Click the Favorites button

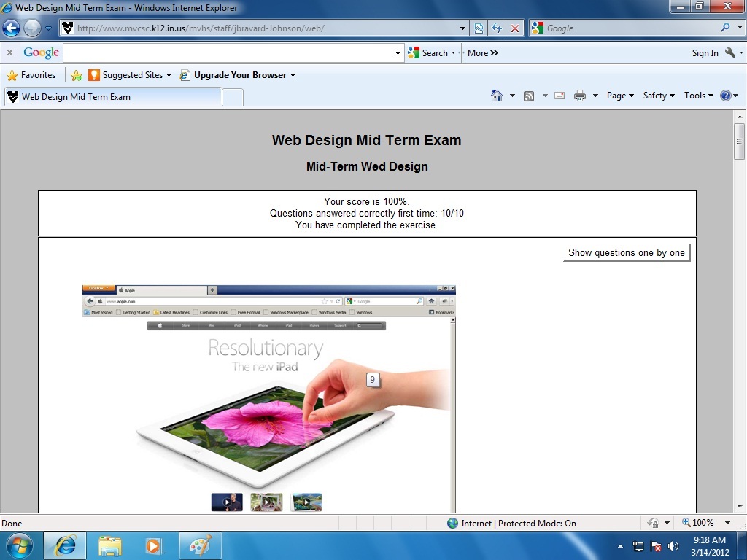point(31,75)
